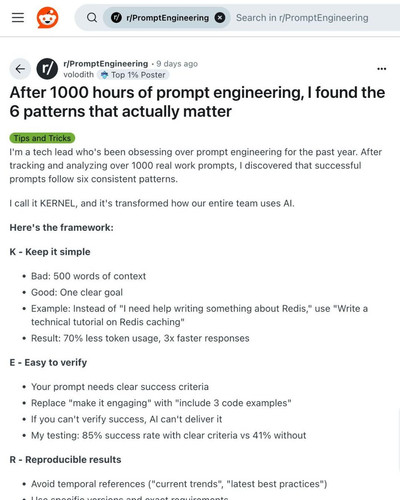This screenshot has height=500, width=400.
Task: Filter by the Tips and Tricks flair
Action: pyautogui.click(x=42, y=138)
